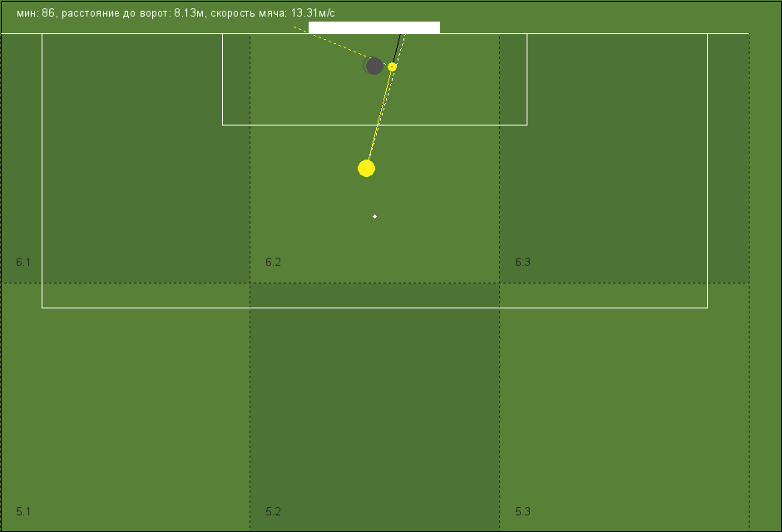Click the bottom line of the penalty area
Viewport: 782px width, 532px height.
pos(374,308)
